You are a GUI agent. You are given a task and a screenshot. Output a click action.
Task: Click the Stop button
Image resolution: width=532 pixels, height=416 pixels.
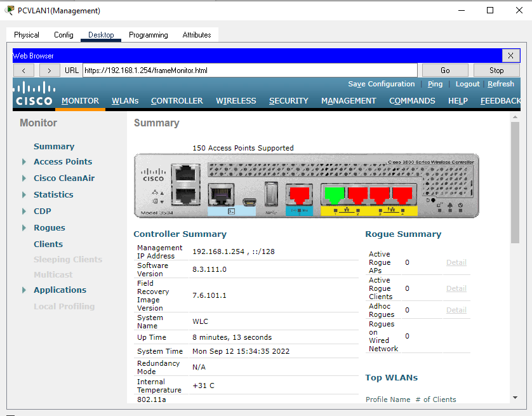pyautogui.click(x=496, y=70)
